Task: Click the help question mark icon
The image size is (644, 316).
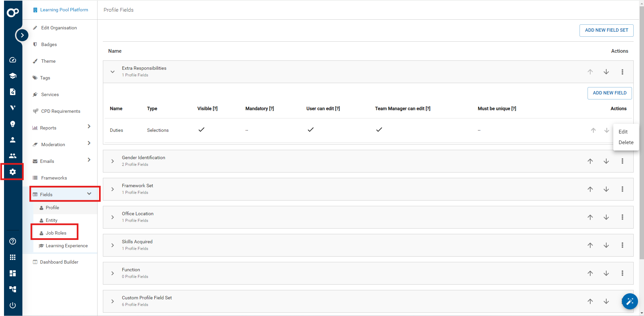Action: (13, 241)
